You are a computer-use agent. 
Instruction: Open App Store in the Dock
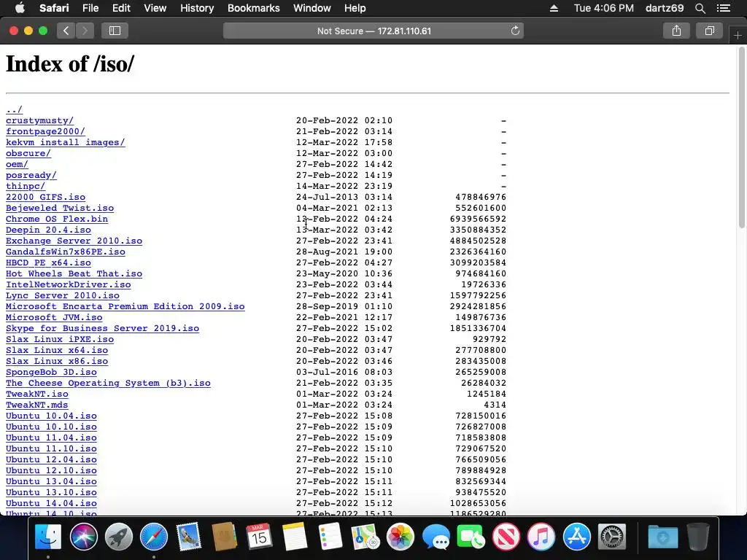tap(576, 537)
